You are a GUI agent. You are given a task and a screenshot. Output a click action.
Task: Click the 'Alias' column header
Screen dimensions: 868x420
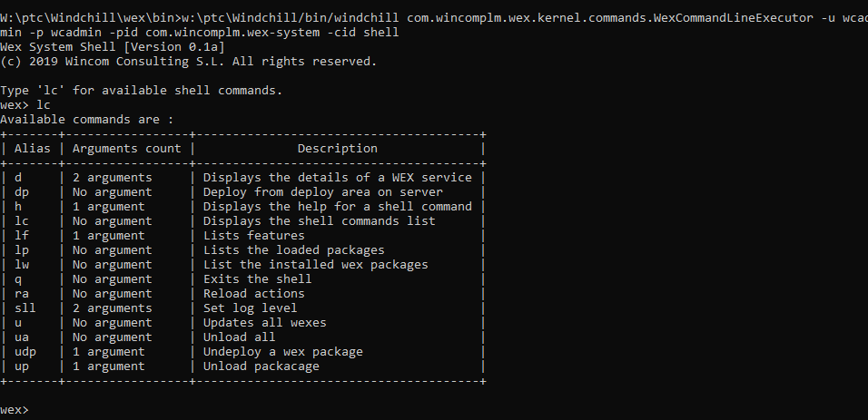(x=32, y=149)
